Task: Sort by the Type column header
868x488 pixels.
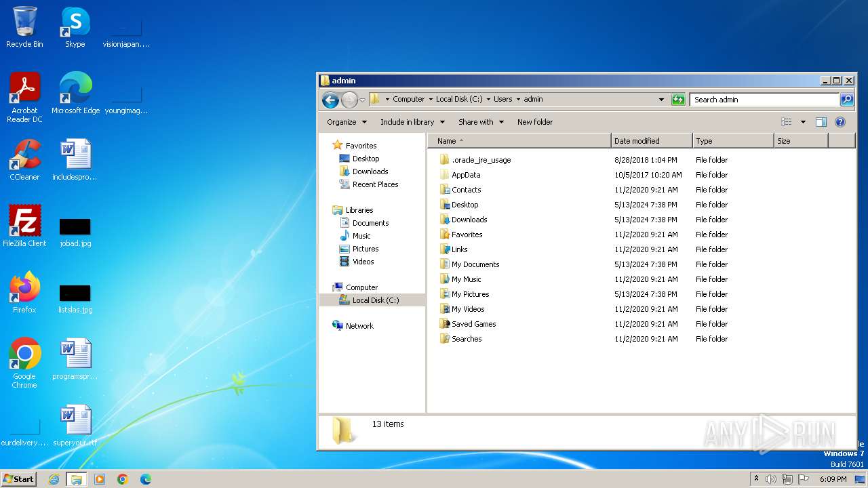Action: click(x=733, y=141)
